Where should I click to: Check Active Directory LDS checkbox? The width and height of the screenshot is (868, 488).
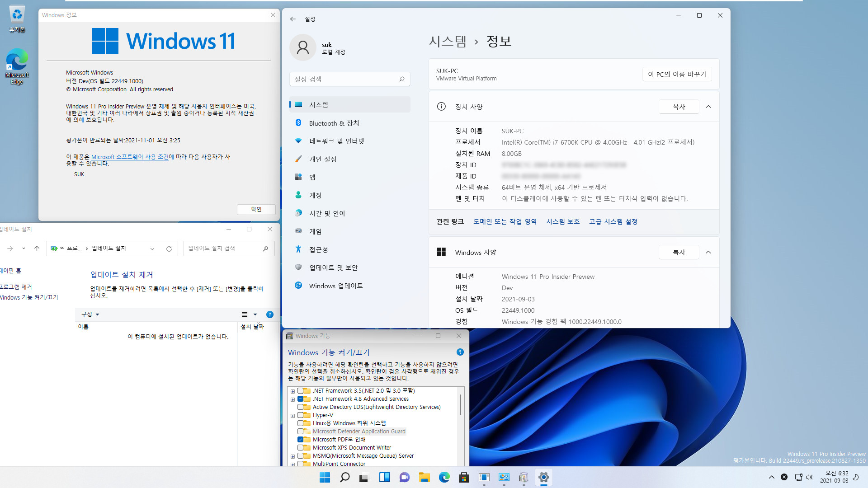click(300, 407)
